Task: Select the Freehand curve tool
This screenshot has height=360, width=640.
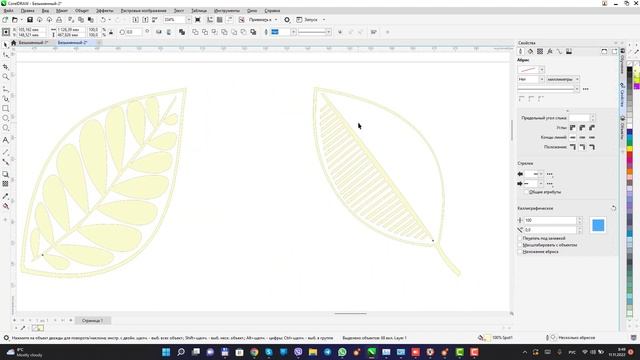Action: point(5,89)
